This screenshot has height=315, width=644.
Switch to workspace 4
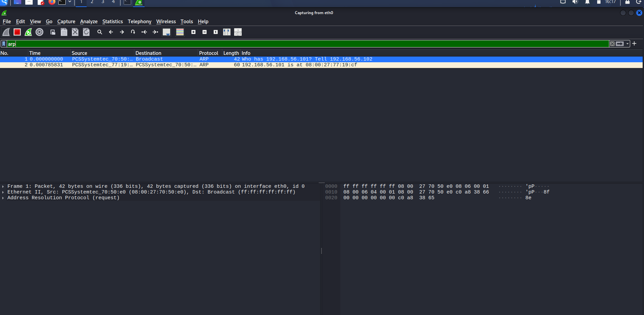tap(114, 2)
